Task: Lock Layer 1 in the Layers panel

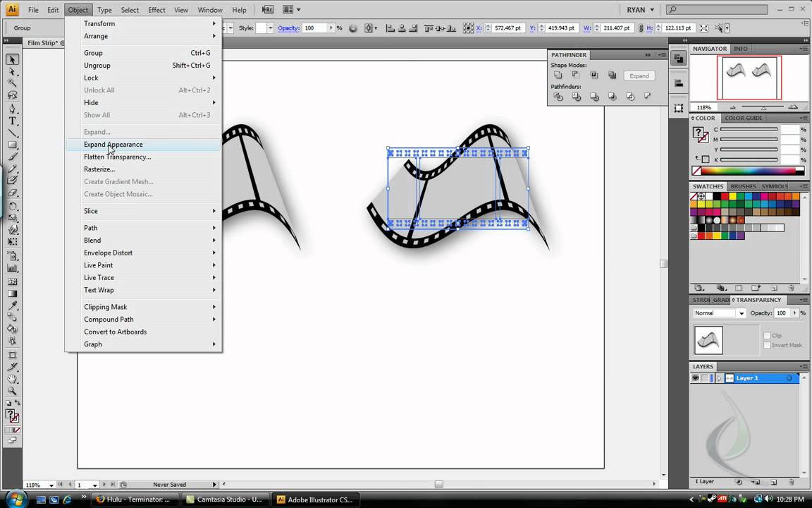Action: pos(703,377)
